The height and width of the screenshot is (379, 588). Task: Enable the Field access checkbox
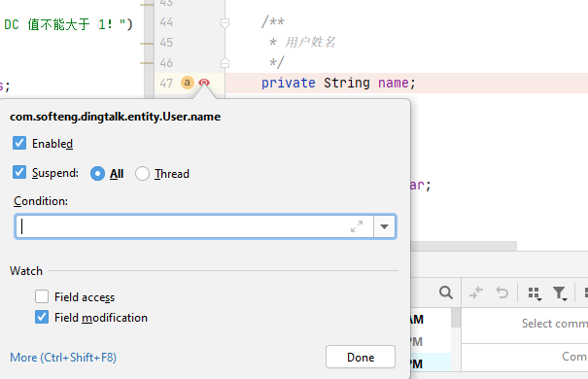coord(42,296)
